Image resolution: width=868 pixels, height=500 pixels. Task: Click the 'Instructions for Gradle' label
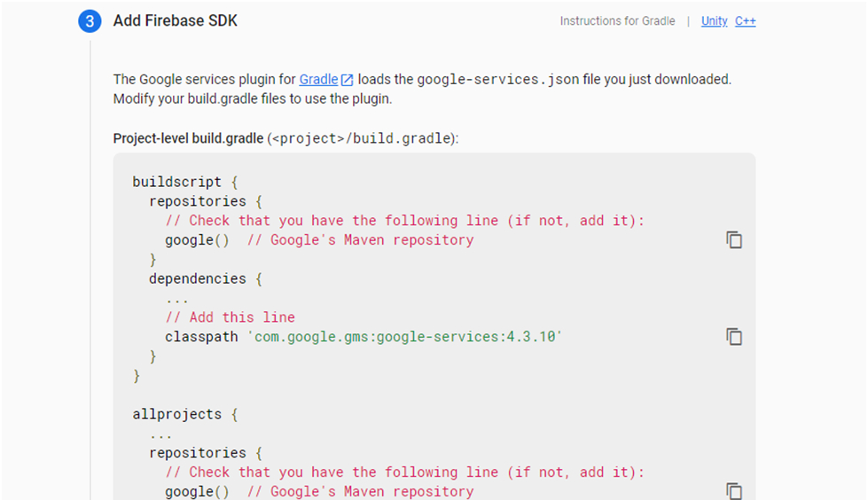point(617,21)
